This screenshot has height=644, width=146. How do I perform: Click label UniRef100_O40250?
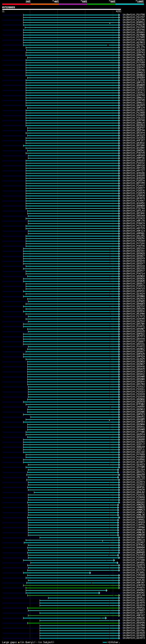point(134,58)
